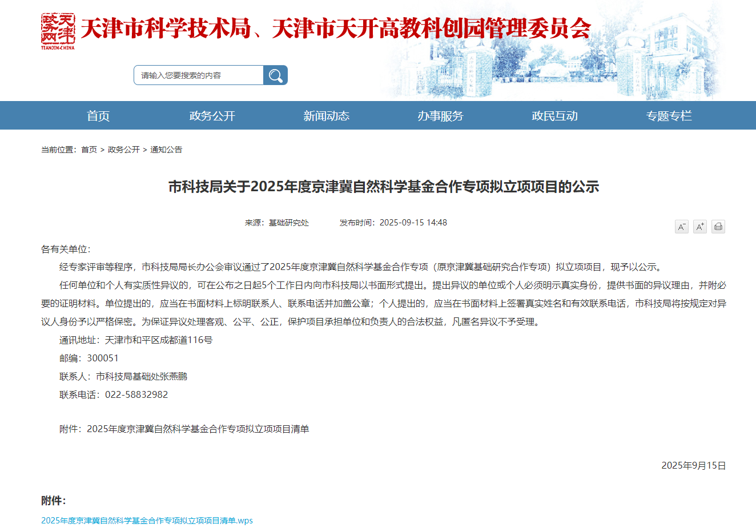This screenshot has width=756, height=532.
Task: Expand the 政务公开 navigation menu
Action: (212, 116)
